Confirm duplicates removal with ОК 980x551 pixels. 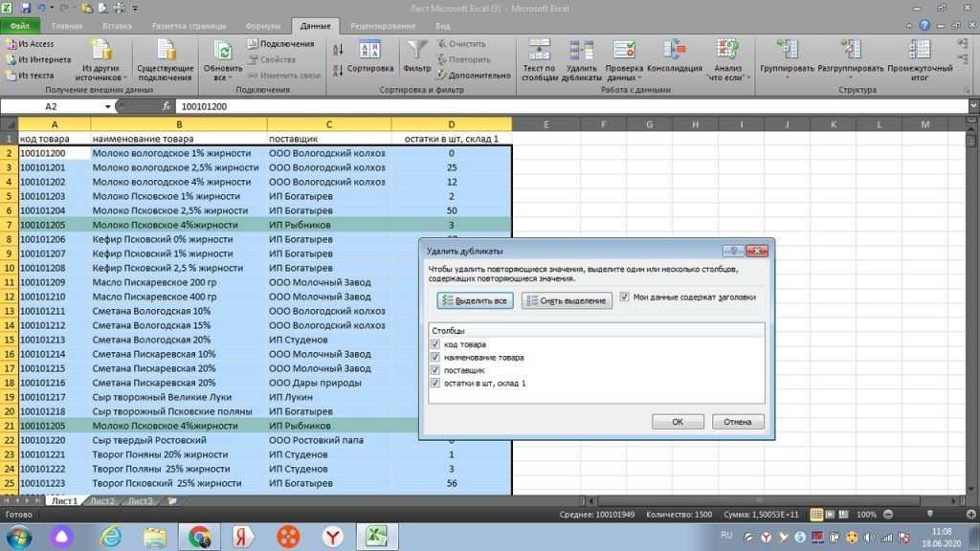(x=677, y=421)
